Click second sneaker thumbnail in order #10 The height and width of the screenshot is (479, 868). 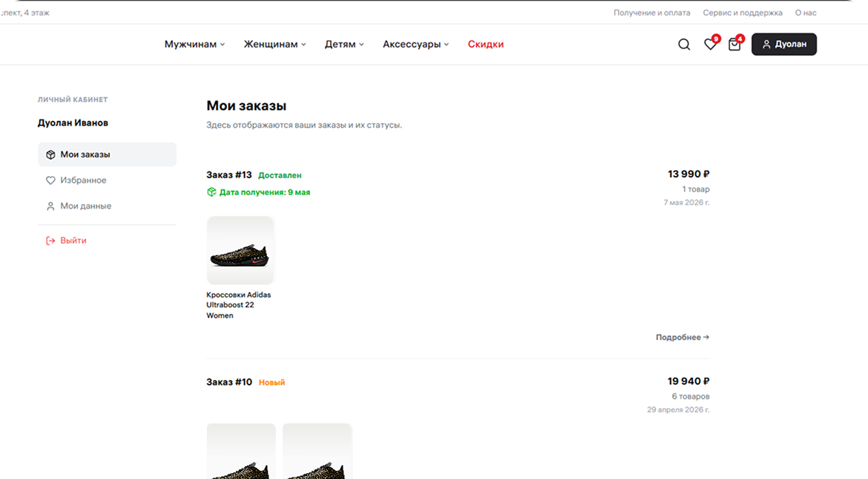click(317, 452)
